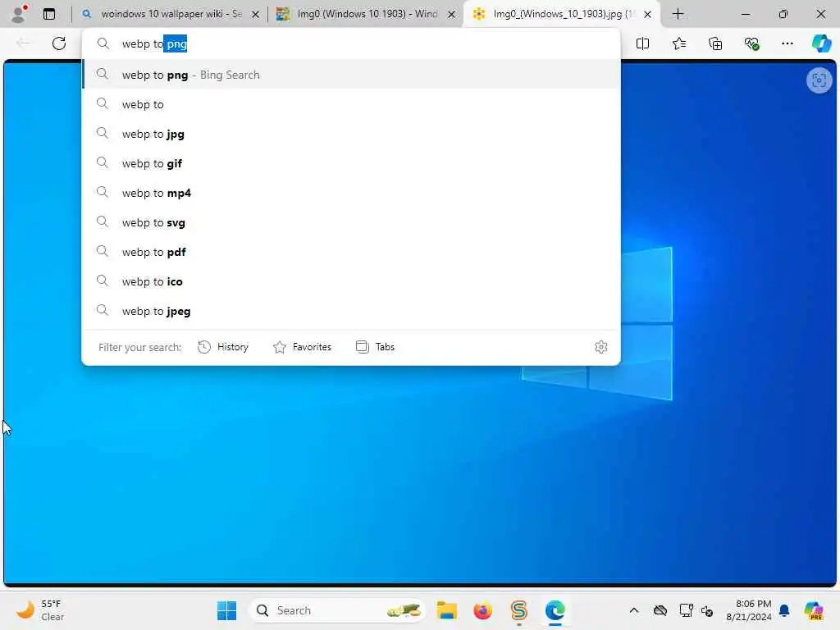Close the 'Img0 (Windows 10 1903) - Wind' tab
Screen dimensions: 840x630
(x=452, y=15)
